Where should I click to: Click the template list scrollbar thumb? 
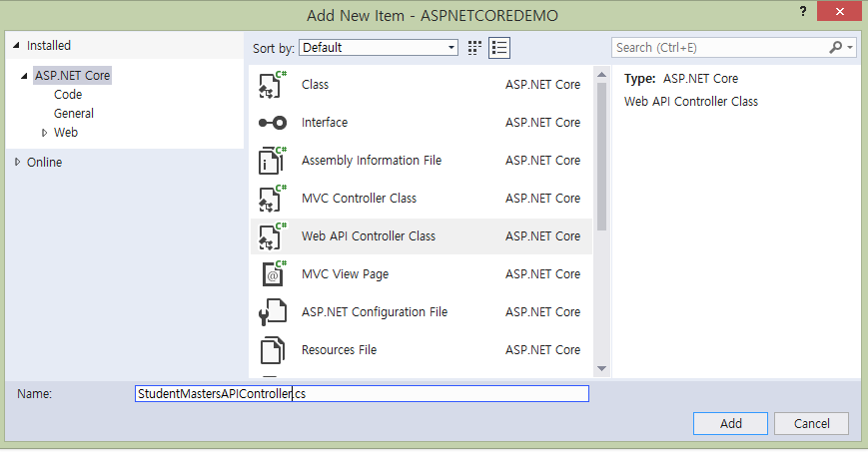click(x=601, y=157)
